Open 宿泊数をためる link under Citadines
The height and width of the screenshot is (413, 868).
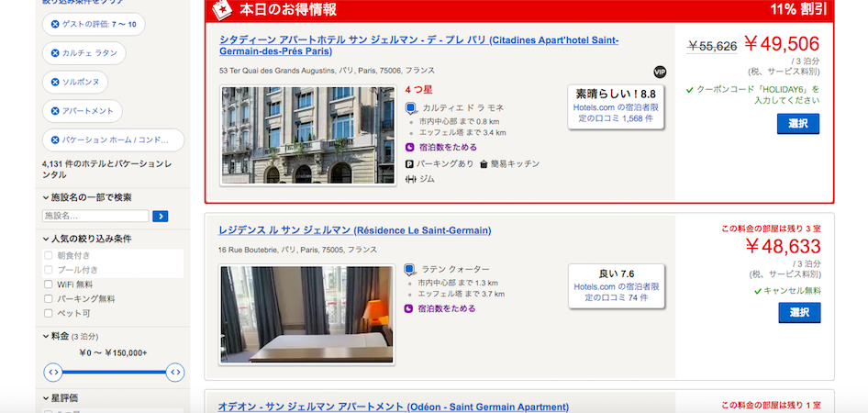448,147
